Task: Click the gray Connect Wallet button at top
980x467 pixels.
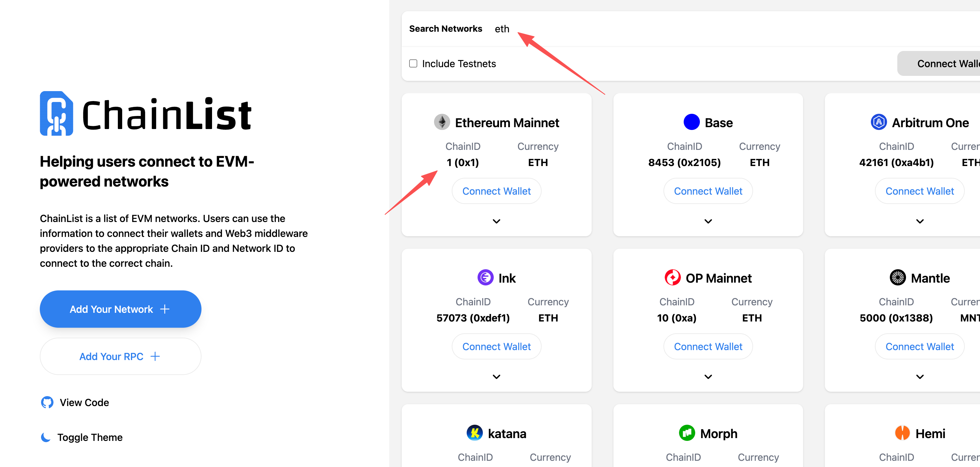Action: coord(939,63)
